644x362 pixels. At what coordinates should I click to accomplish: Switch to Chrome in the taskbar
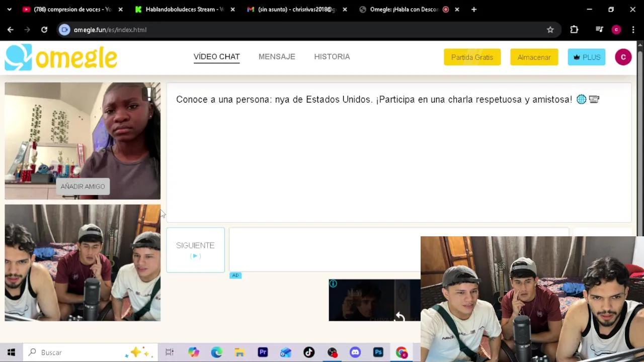pos(401,352)
